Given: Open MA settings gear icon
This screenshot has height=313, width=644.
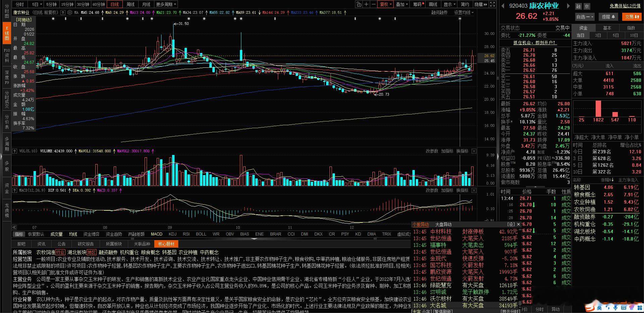Looking at the screenshot, I should point(70,12).
